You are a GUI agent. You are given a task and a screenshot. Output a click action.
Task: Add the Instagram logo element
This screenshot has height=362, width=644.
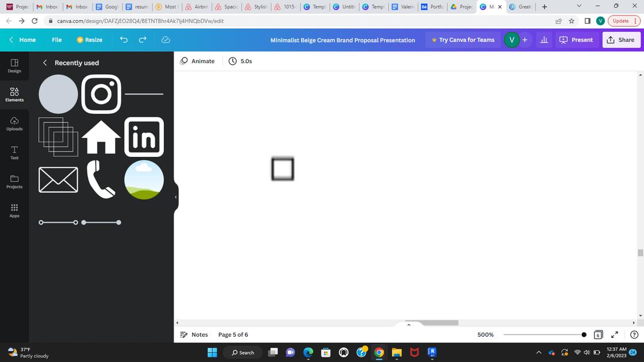click(101, 94)
